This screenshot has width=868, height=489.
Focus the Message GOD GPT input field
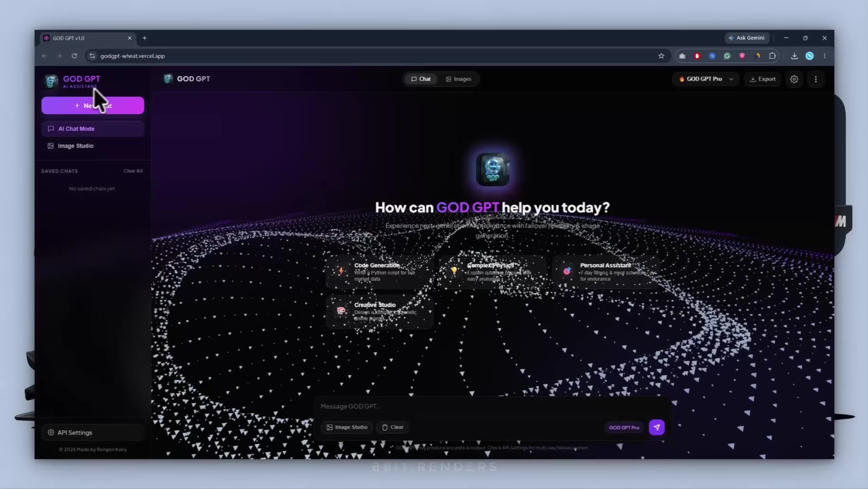pyautogui.click(x=492, y=406)
